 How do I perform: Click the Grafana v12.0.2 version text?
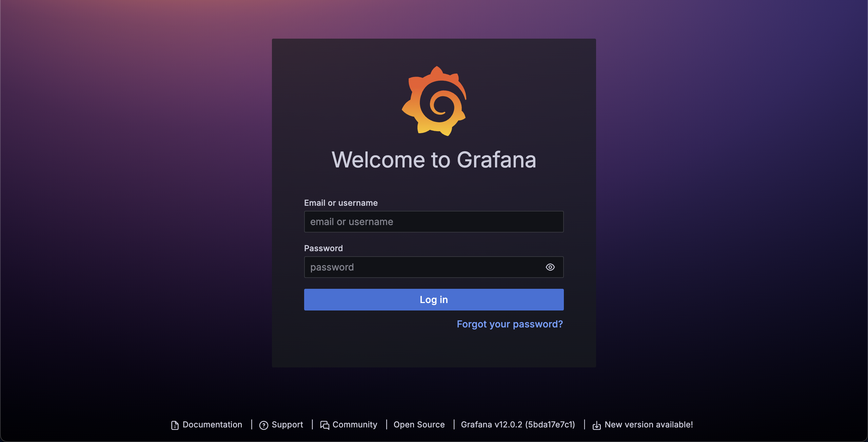pos(518,424)
